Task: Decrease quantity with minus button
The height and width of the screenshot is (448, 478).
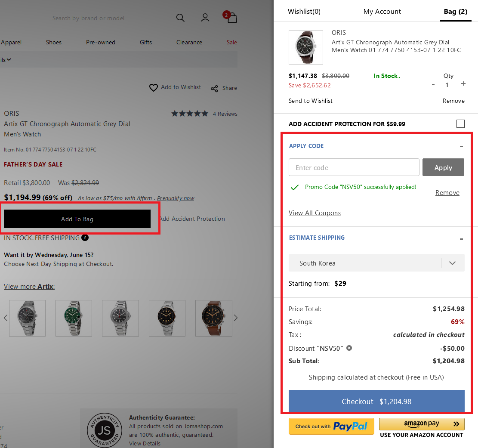Action: [433, 84]
